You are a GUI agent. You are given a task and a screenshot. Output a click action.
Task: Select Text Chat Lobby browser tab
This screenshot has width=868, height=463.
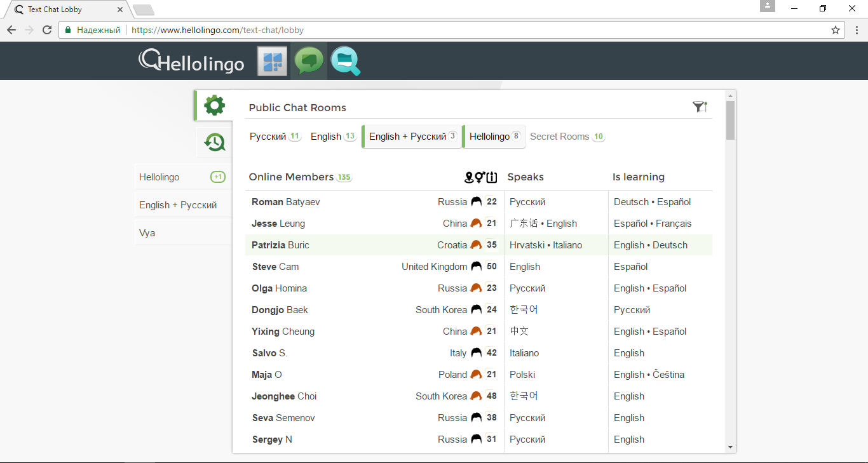pyautogui.click(x=67, y=10)
